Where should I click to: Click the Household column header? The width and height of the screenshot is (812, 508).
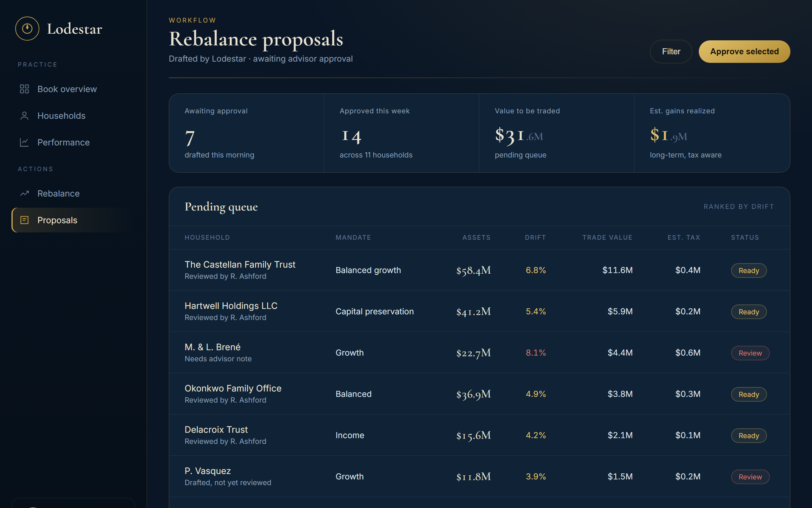(x=207, y=237)
